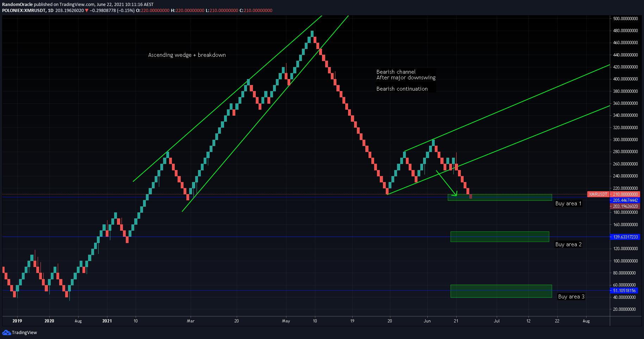644x339 pixels.
Task: Click the 2019 time axis label
Action: 17,321
